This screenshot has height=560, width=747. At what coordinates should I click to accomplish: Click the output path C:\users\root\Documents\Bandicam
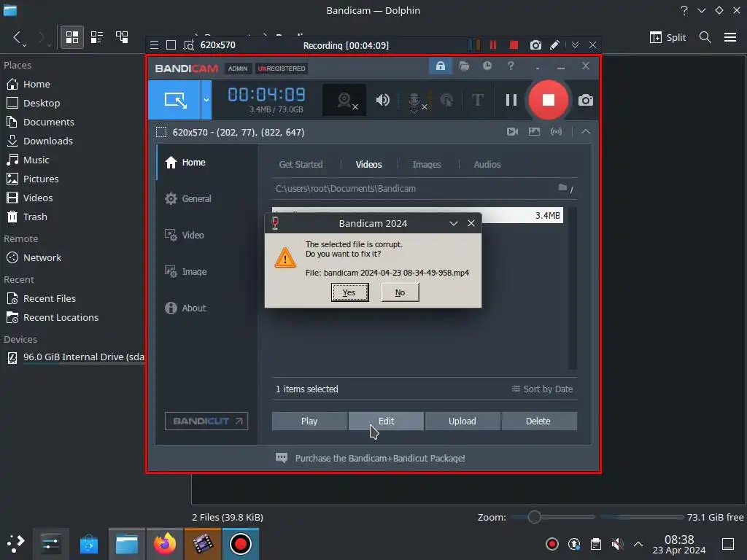coord(345,189)
